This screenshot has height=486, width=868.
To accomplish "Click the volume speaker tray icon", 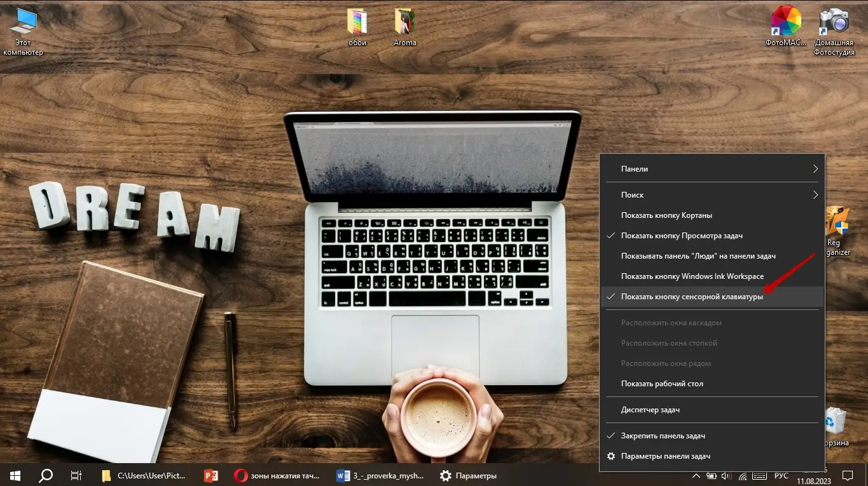I will tap(727, 476).
